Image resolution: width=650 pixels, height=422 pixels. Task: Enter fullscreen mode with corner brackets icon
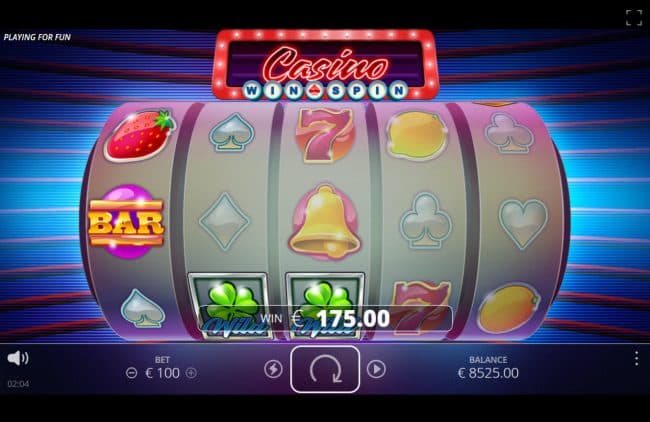[x=634, y=17]
